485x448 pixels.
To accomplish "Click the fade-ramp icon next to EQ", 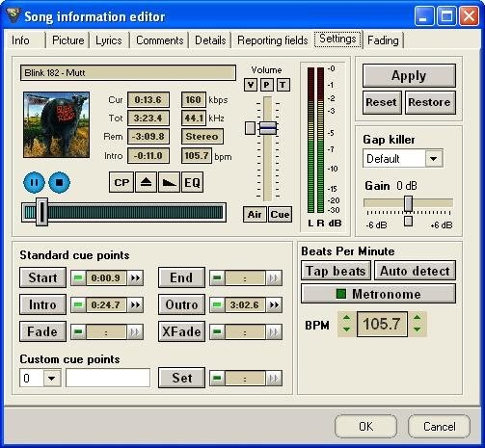I will pyautogui.click(x=169, y=182).
